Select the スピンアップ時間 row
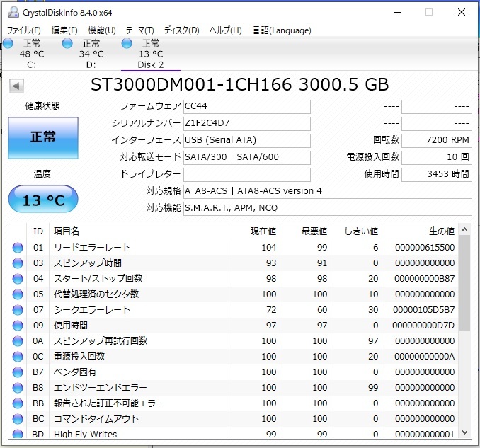Viewport: 480px width, 448px height. [234, 263]
